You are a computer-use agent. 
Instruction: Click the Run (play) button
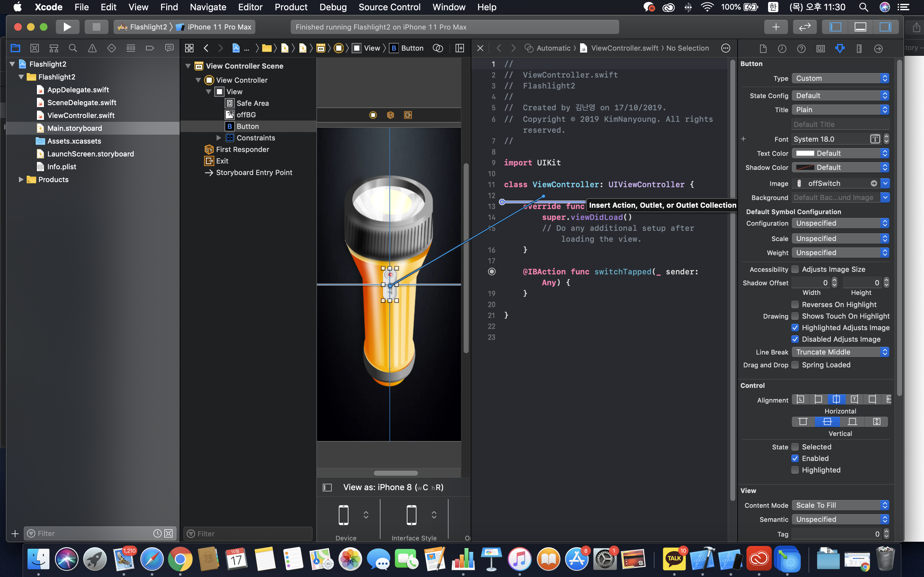pyautogui.click(x=67, y=27)
